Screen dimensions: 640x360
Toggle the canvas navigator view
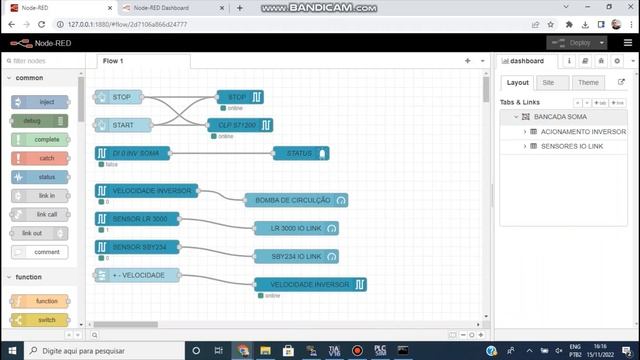pyautogui.click(x=452, y=335)
